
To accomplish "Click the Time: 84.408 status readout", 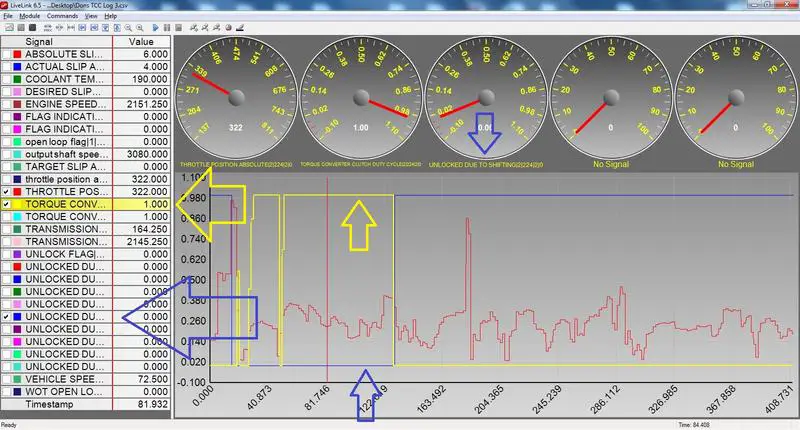I will [x=693, y=425].
